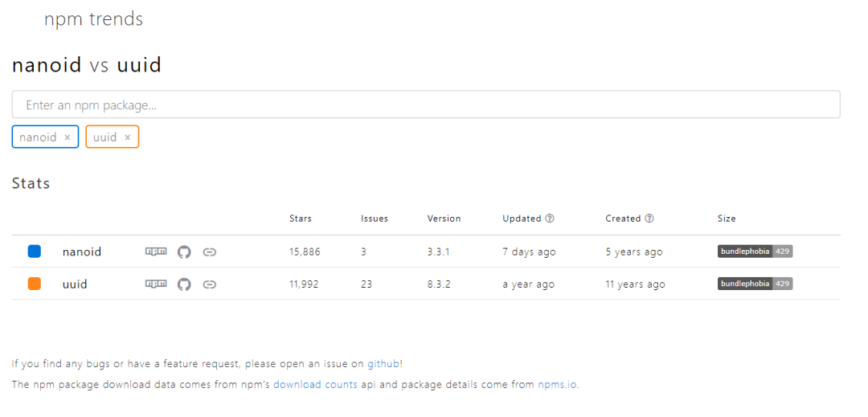Open the github issue link
Image resolution: width=868 pixels, height=417 pixels.
click(x=383, y=363)
